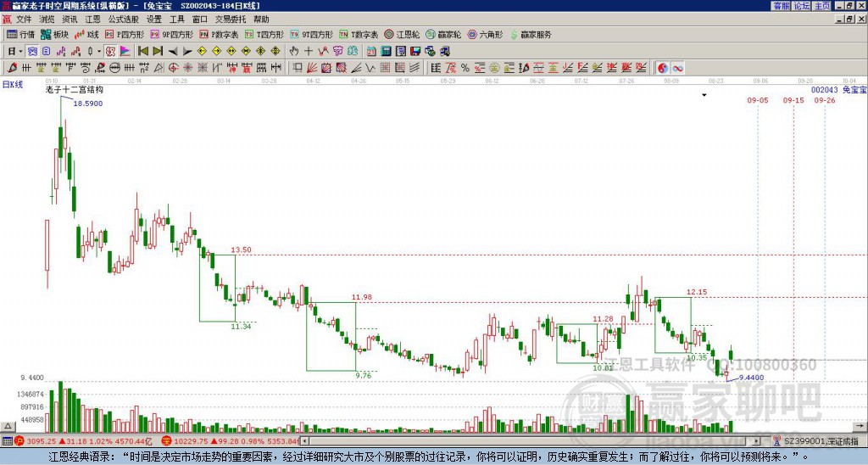Viewport: 868px width, 465px height.
Task: Click the save floppy disk icon
Action: pos(415,51)
